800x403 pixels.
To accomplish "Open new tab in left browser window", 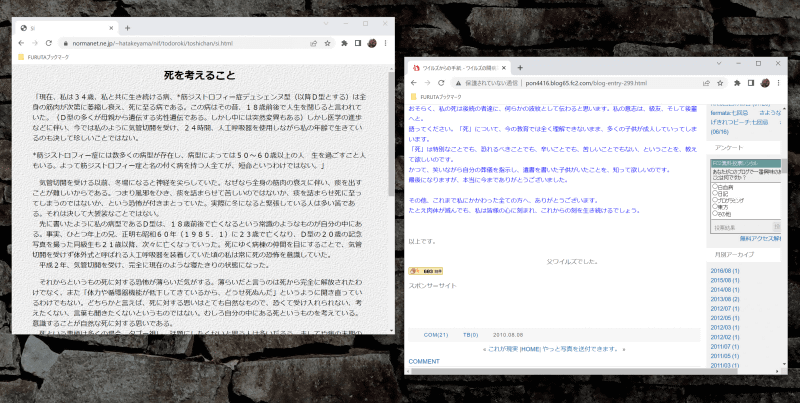I will pos(127,29).
